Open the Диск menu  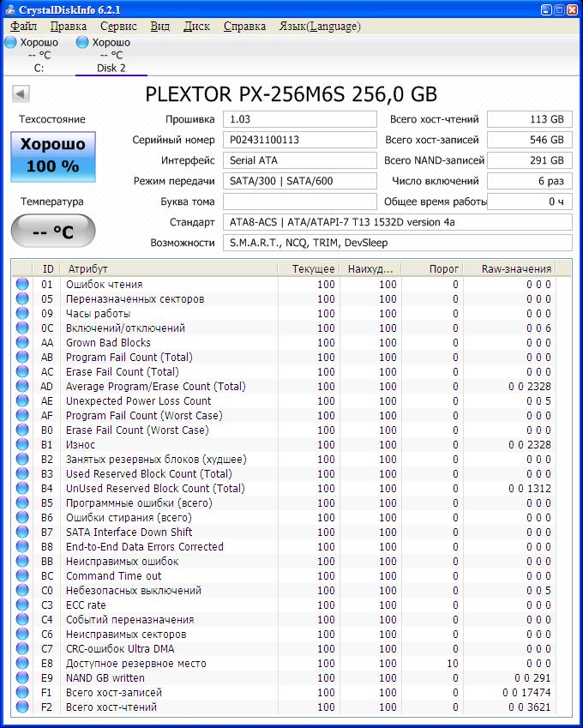tap(197, 26)
